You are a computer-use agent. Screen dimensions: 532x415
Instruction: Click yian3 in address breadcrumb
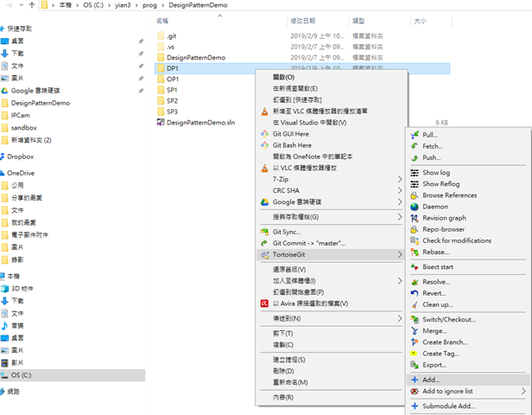click(x=123, y=5)
